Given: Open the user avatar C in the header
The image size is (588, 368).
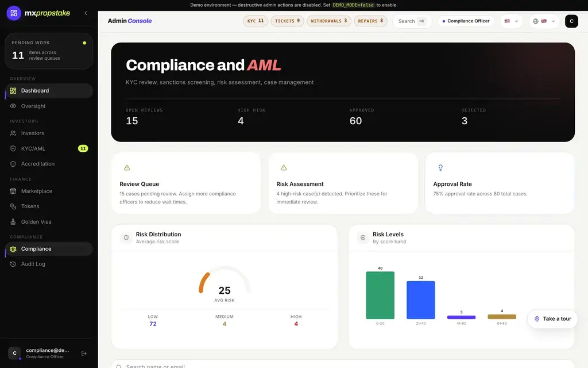Looking at the screenshot, I should click(x=571, y=21).
